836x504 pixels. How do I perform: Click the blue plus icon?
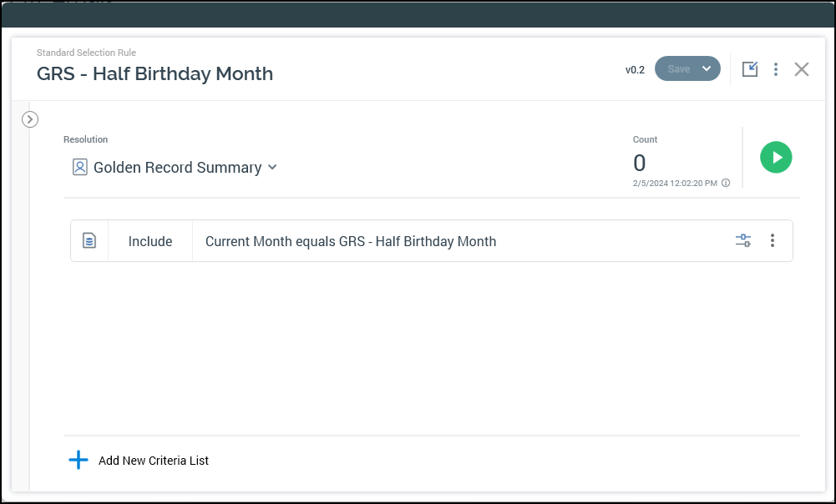tap(78, 460)
